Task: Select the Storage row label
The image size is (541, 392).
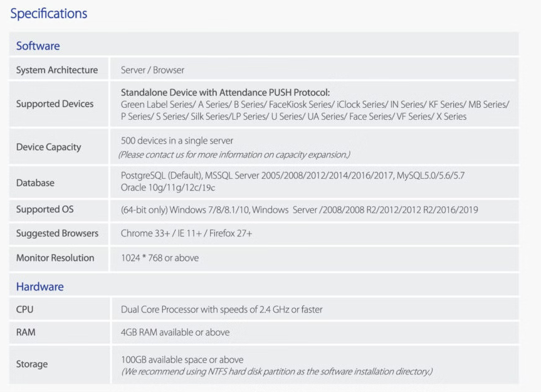Action: (x=32, y=364)
